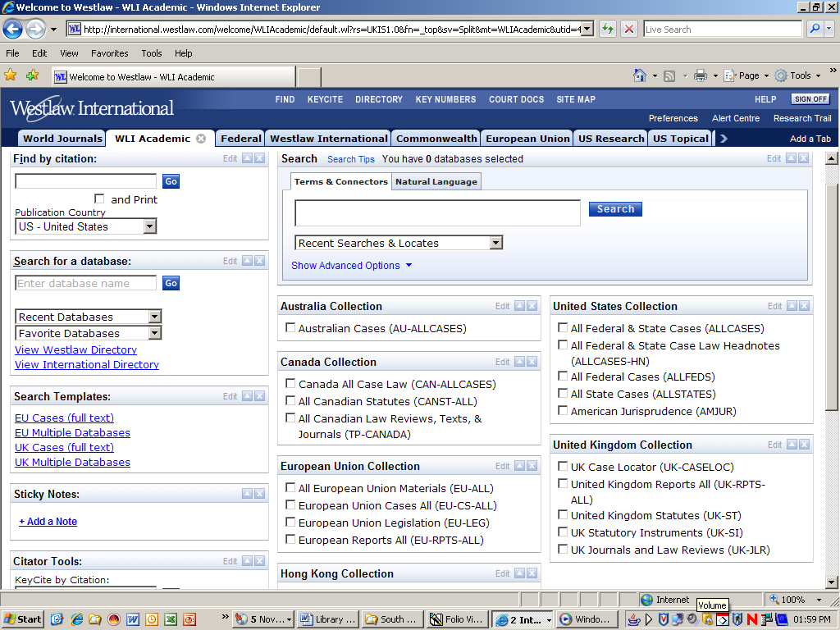The height and width of the screenshot is (630, 840).
Task: Check Canada All Case Law (CAN-ALLCASES)
Action: [290, 383]
